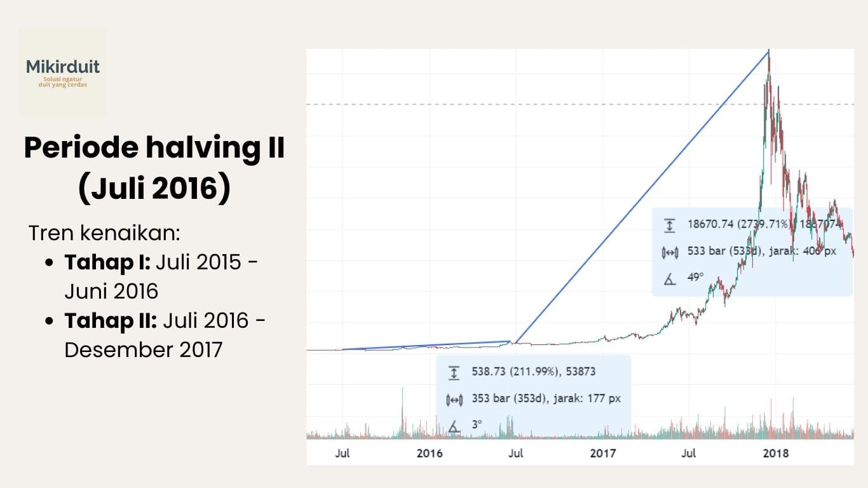The image size is (868, 488).
Task: Click the '2018' time axis label
Action: tap(776, 454)
